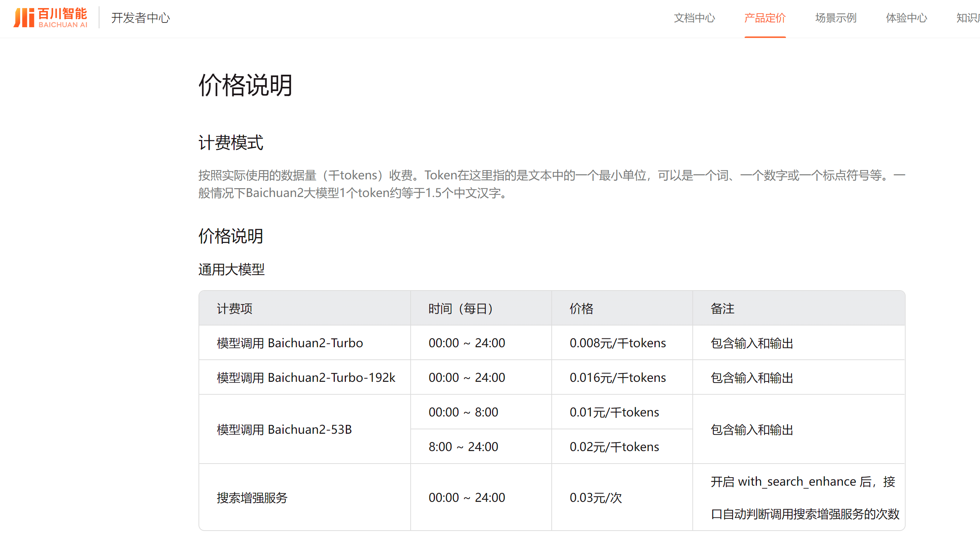This screenshot has width=980, height=542.
Task: Click the 0.008元/千tokens price cell
Action: [x=622, y=343]
